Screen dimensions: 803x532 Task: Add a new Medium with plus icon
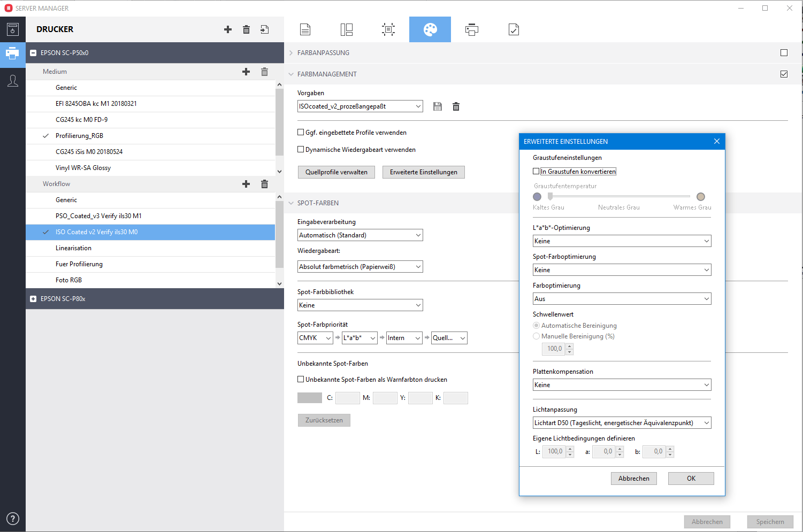click(x=246, y=72)
